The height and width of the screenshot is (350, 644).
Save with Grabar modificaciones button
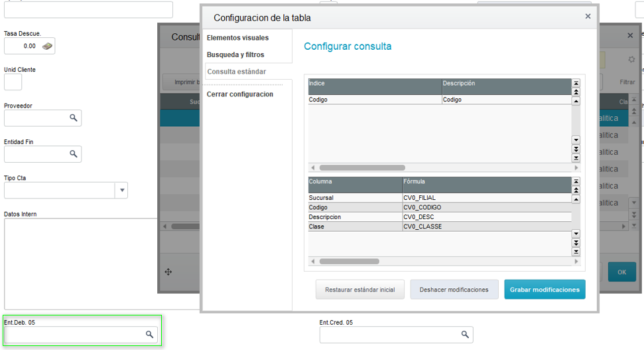tap(545, 290)
